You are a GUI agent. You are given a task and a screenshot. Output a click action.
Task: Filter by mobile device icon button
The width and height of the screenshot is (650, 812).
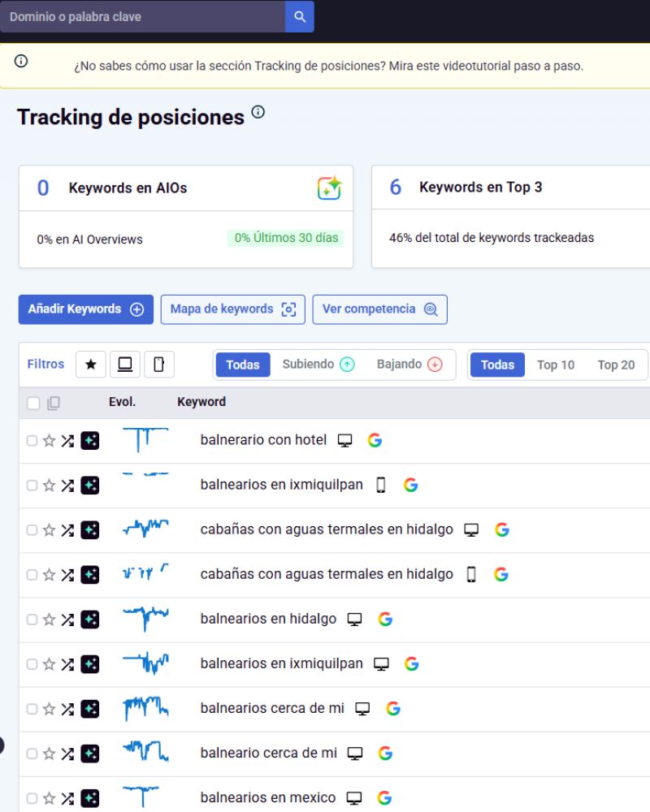(x=159, y=365)
